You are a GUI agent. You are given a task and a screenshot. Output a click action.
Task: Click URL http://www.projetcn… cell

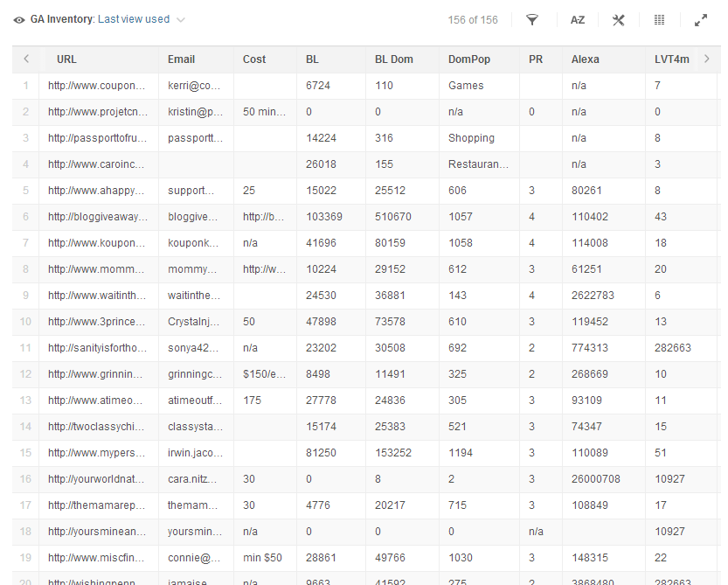98,112
